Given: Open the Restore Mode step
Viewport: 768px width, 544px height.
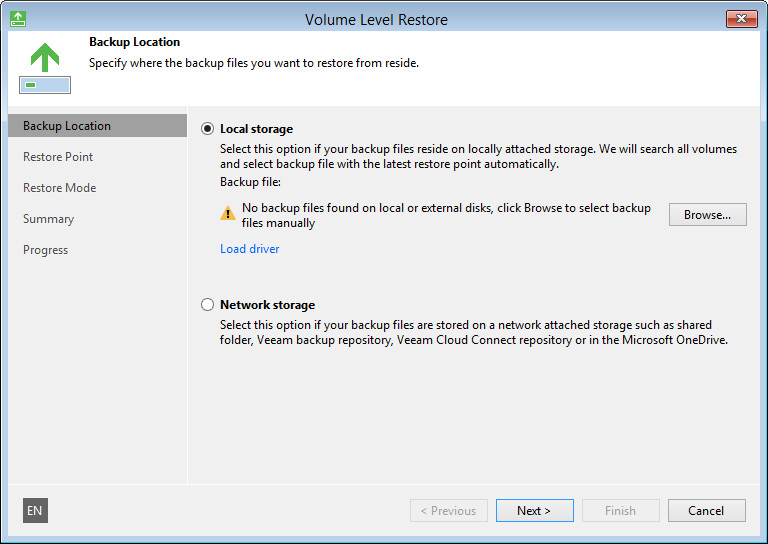Looking at the screenshot, I should coord(60,188).
